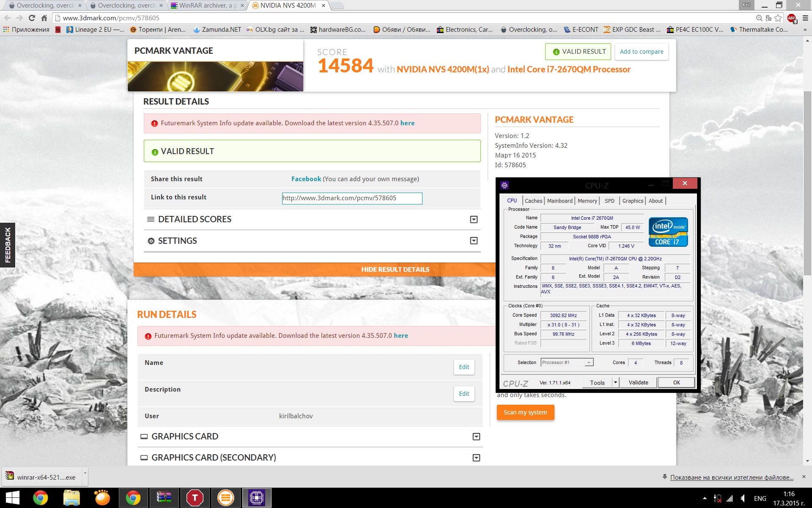The image size is (812, 508).
Task: Click Add to compare
Action: coord(642,52)
